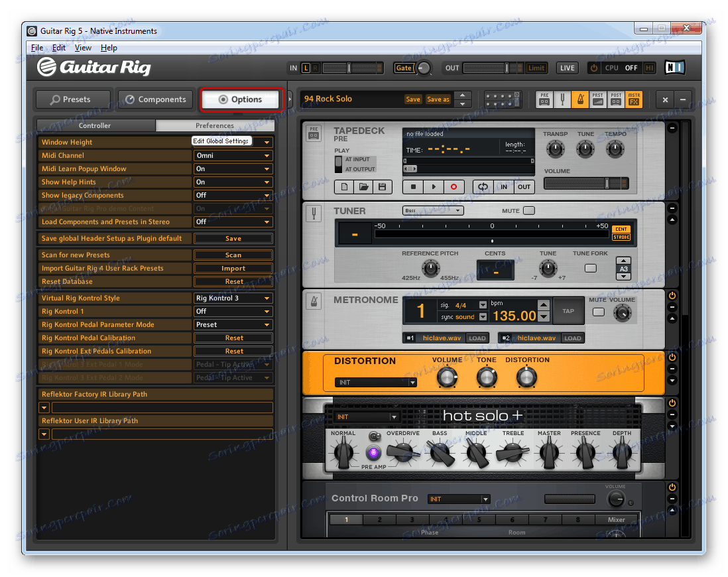Screen dimensions: 728x577
Task: Click Import Guitar Rig 4 presets button
Action: pos(233,269)
